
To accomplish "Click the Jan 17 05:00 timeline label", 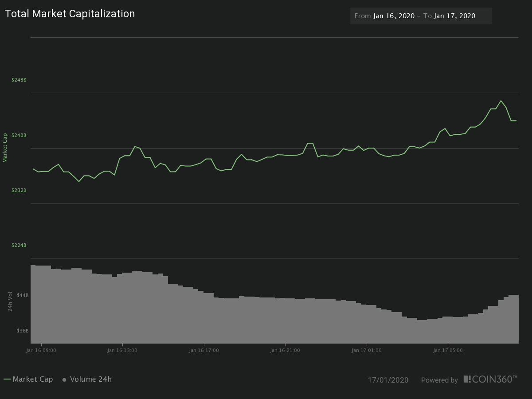I will (x=448, y=350).
